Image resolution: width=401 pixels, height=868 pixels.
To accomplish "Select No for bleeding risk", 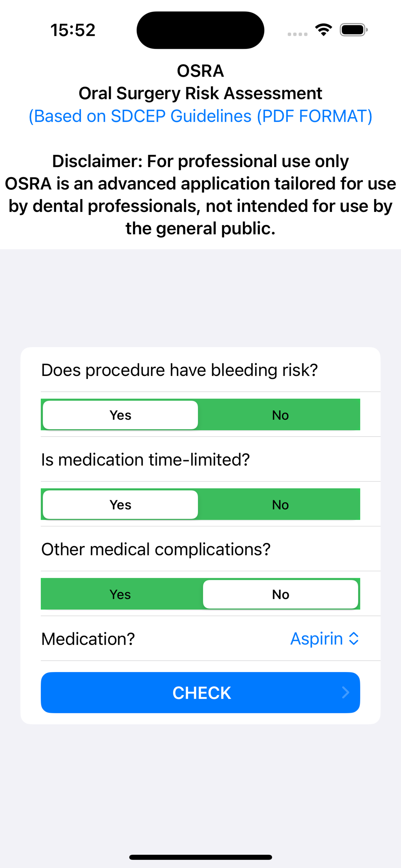I will 280,415.
